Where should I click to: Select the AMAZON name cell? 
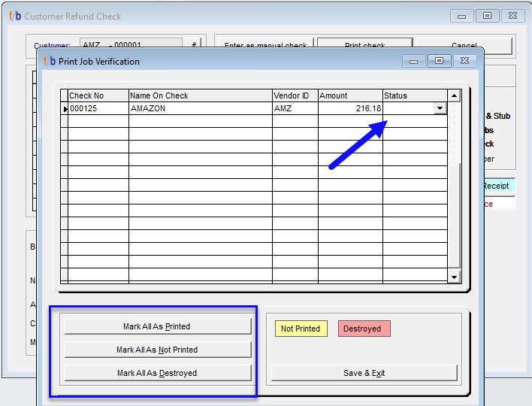199,109
